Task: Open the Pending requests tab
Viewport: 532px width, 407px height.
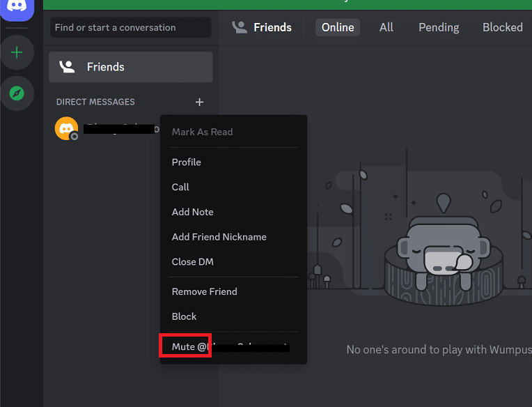Action: (x=439, y=28)
